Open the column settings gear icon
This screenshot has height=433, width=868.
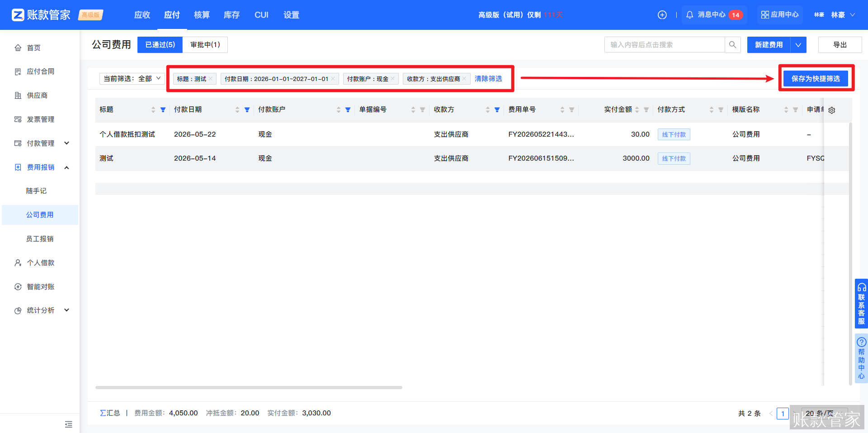832,110
